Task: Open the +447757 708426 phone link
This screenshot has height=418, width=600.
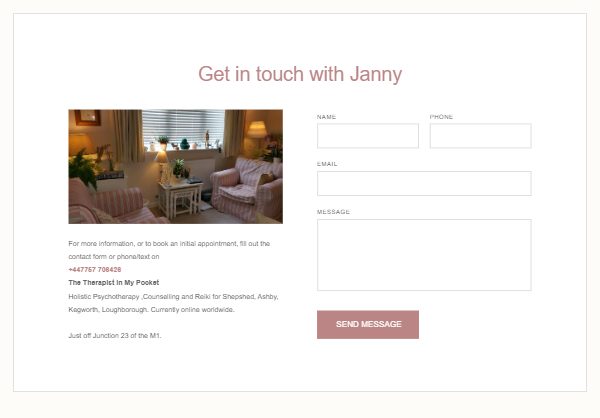Action: click(95, 270)
